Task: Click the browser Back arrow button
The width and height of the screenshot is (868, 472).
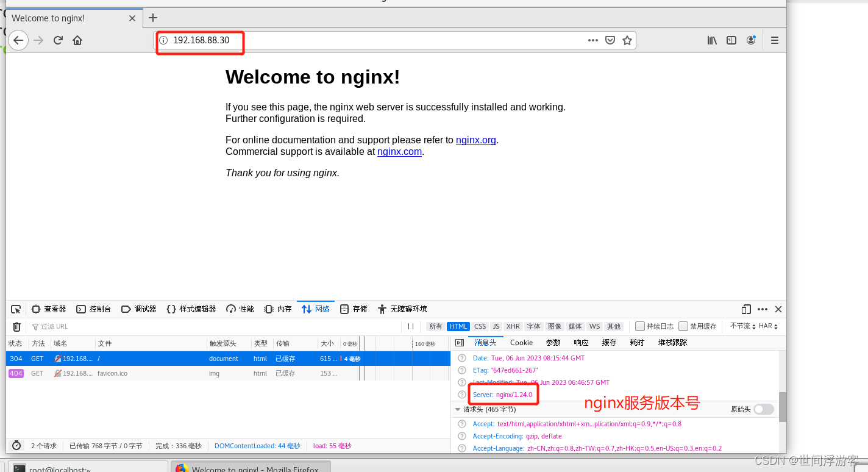Action: (18, 40)
